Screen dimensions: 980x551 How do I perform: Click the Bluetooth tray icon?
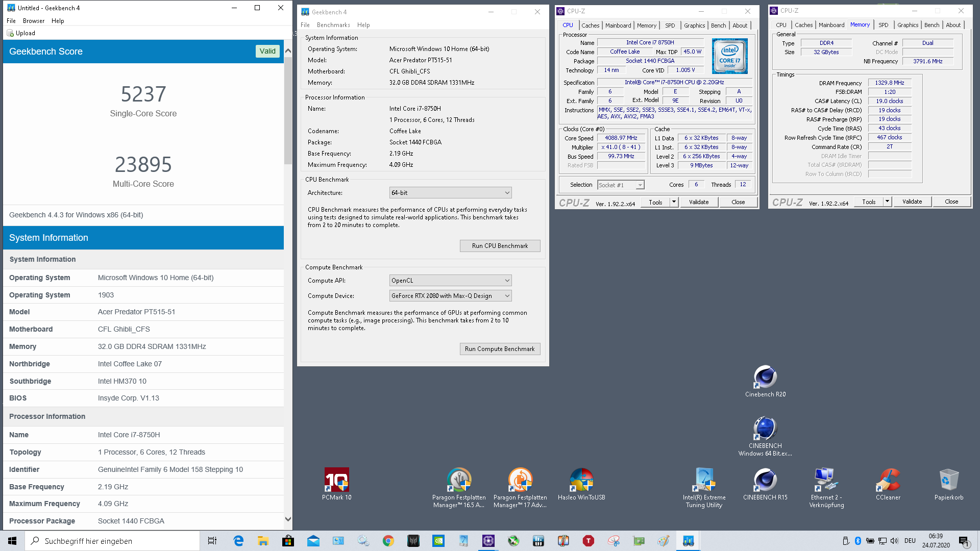coord(858,541)
